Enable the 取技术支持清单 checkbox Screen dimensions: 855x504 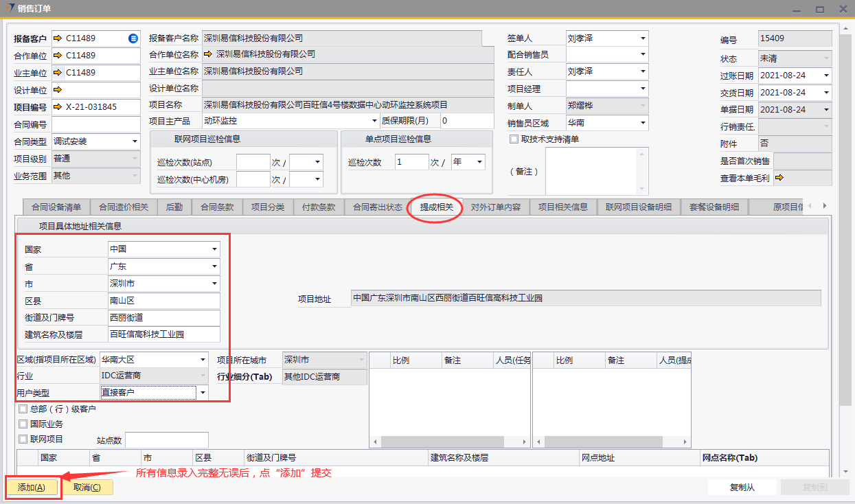coord(514,139)
